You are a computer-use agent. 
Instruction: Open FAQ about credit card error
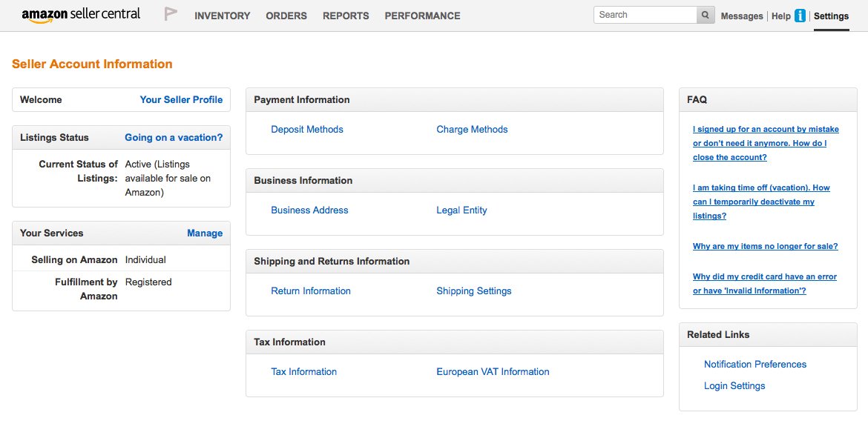tap(764, 284)
